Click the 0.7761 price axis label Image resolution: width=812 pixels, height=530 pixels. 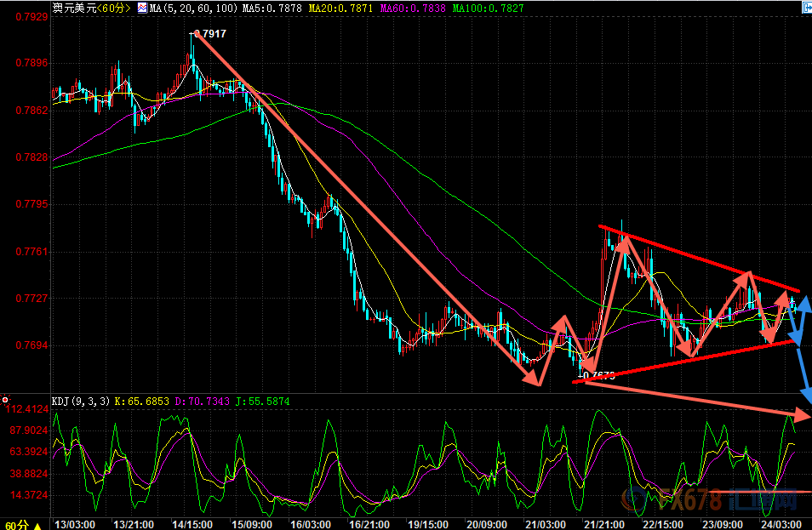pos(32,252)
